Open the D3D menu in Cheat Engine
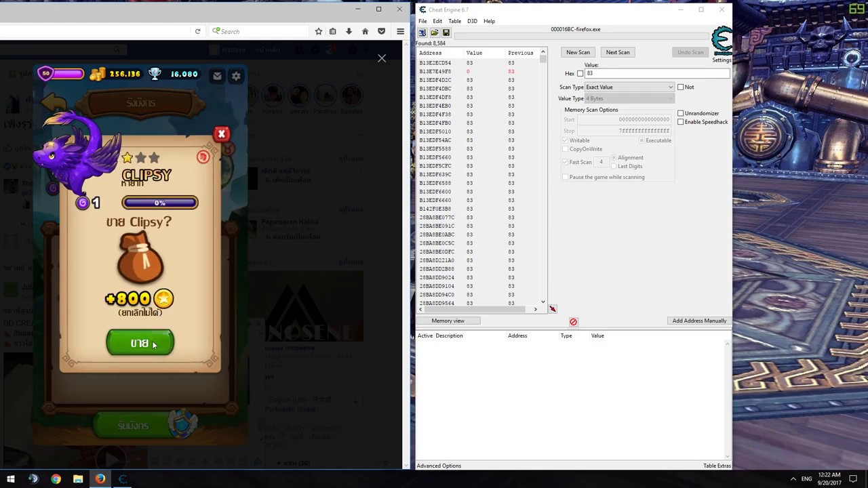 click(x=472, y=21)
